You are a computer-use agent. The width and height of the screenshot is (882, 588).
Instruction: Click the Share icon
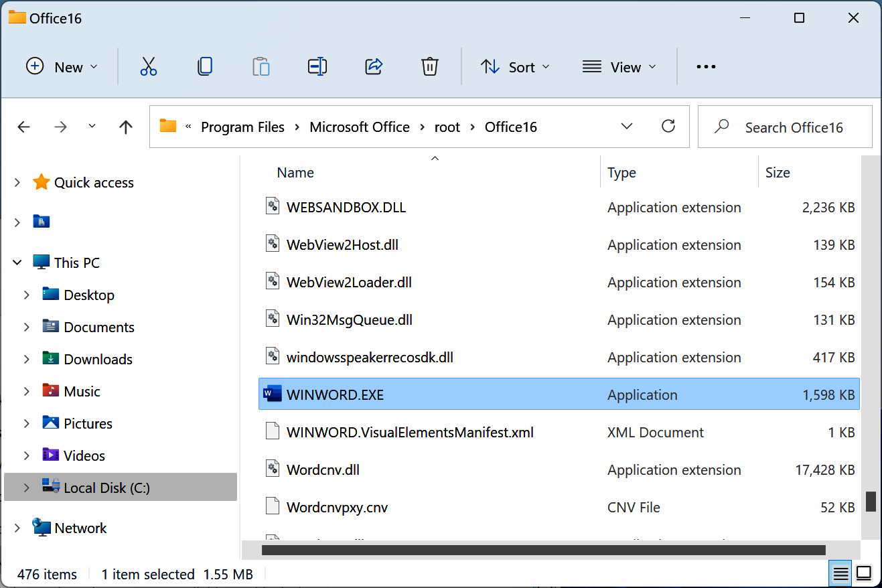point(374,66)
